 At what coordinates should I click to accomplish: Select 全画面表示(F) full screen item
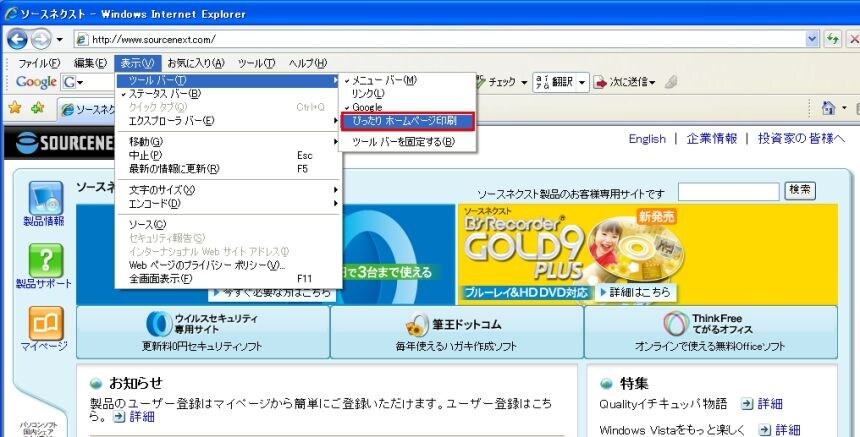coord(229,279)
